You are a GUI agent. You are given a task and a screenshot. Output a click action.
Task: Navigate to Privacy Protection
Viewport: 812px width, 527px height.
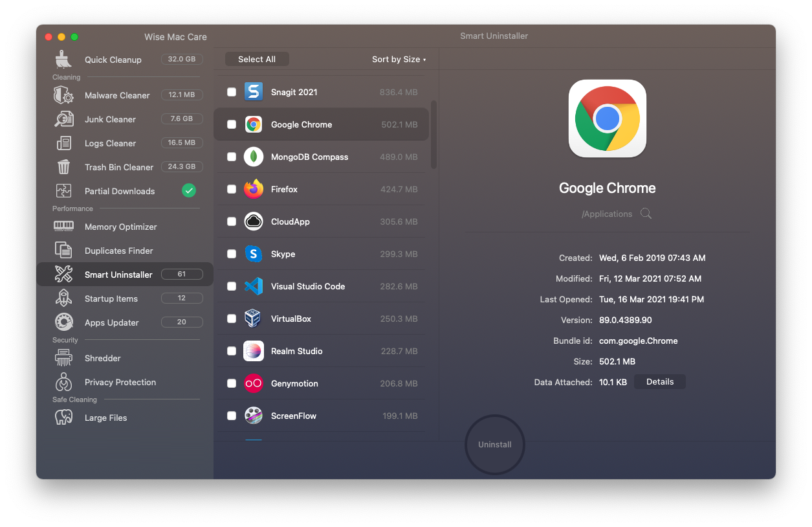[125, 382]
